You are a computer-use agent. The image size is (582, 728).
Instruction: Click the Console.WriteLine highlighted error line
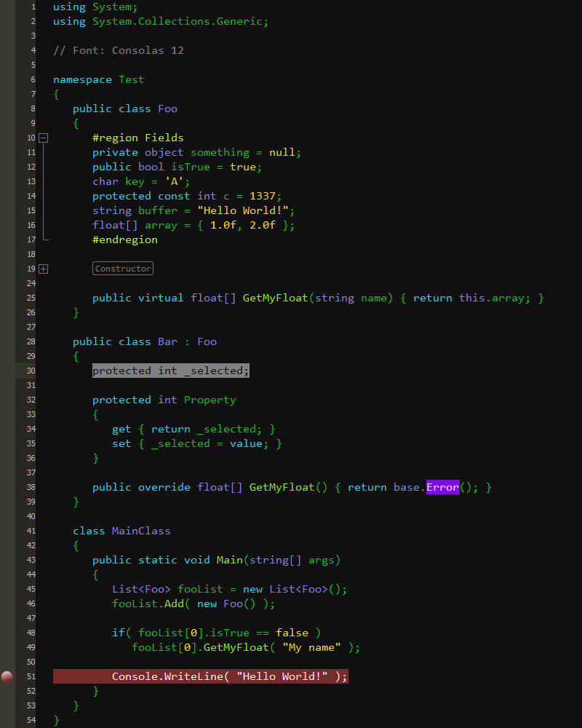[x=200, y=676]
